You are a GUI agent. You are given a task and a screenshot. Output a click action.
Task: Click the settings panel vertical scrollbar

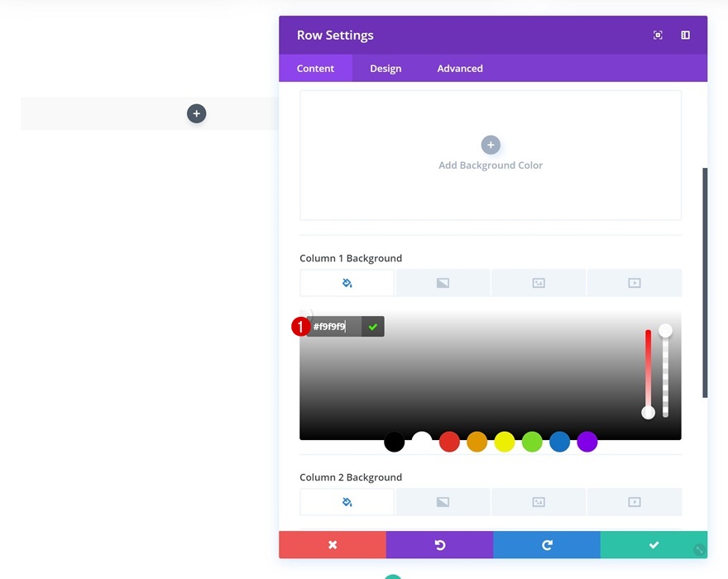pos(705,282)
